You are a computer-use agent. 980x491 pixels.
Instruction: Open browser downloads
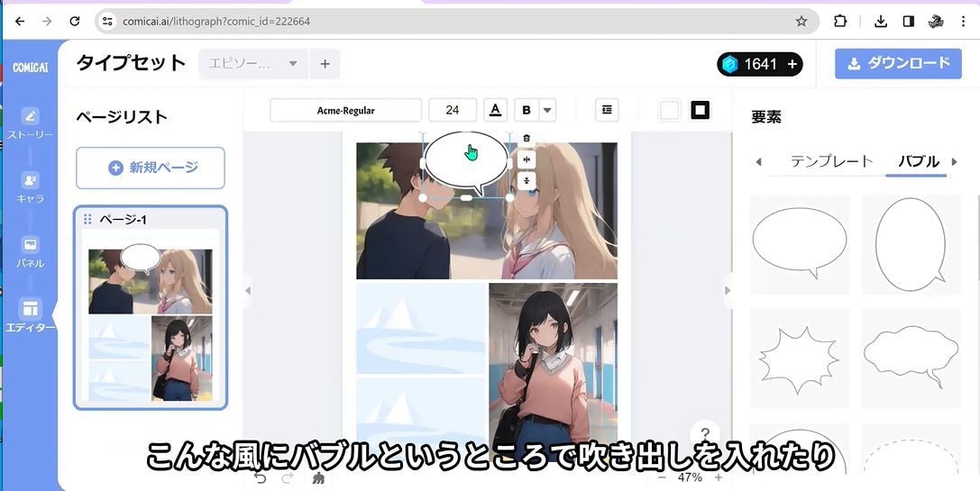pyautogui.click(x=881, y=22)
